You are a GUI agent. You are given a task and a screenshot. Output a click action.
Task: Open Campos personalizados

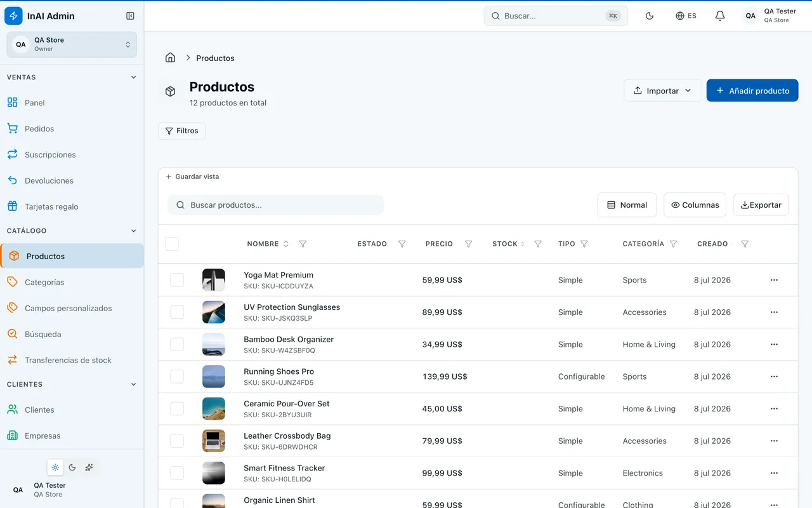72,309
